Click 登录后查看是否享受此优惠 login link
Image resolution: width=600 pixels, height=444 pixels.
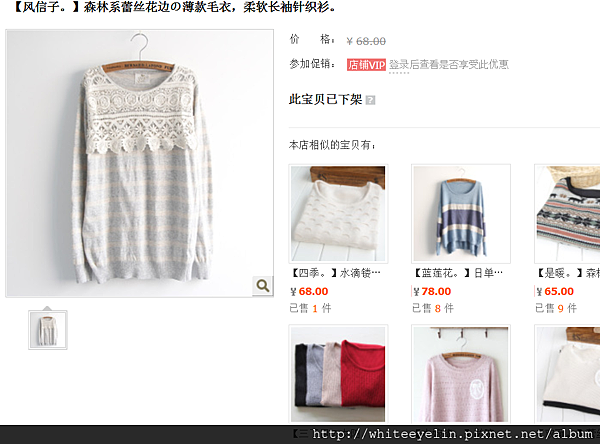449,65
